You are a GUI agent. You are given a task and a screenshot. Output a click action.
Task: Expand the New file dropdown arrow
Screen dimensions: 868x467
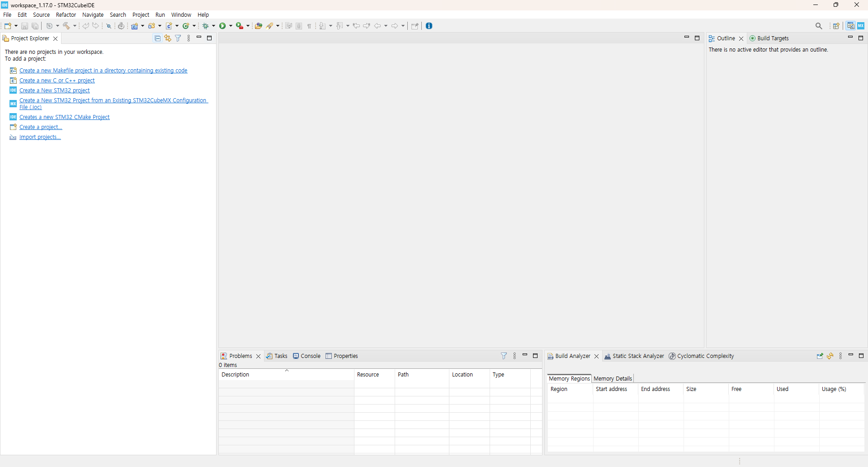tap(16, 26)
